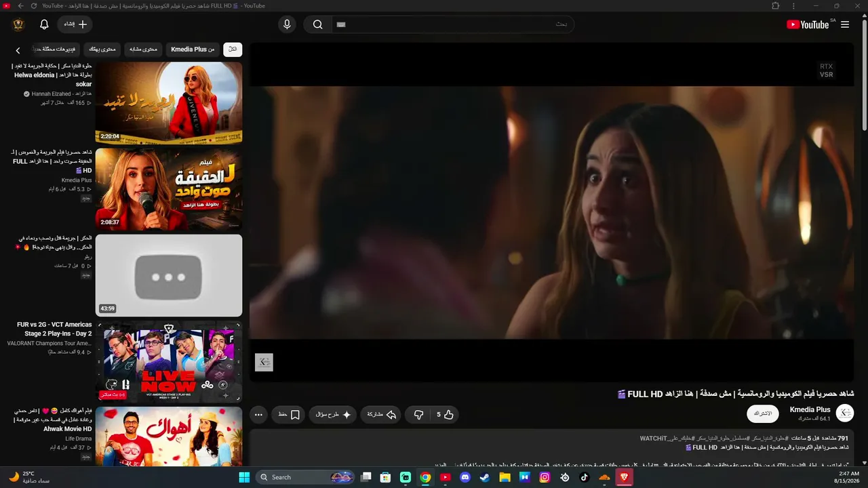Open the 'أهواك' movie thumbnail

(x=169, y=436)
